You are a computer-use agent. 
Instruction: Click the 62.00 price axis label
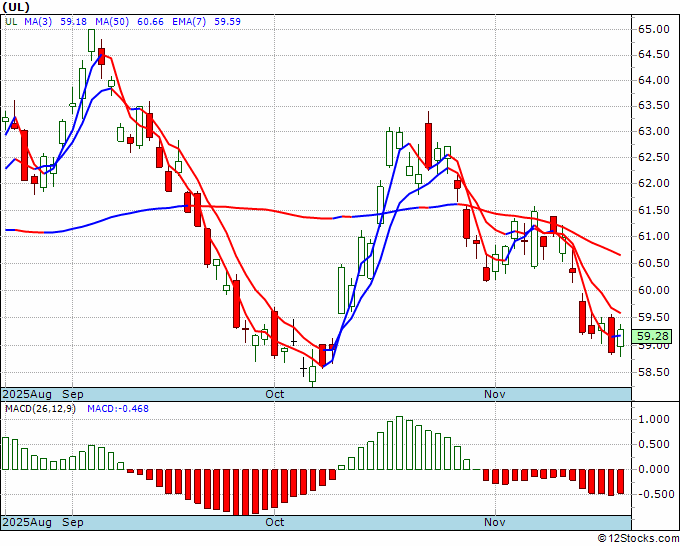654,183
